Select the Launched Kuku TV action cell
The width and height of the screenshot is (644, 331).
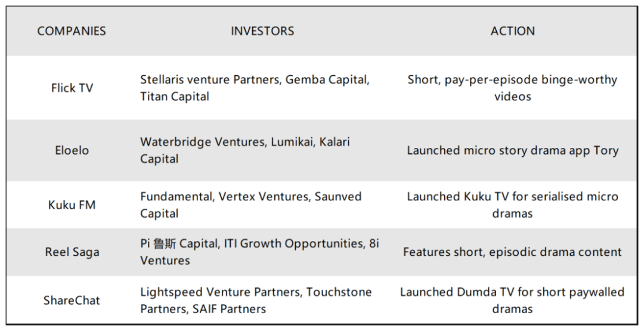click(x=512, y=205)
